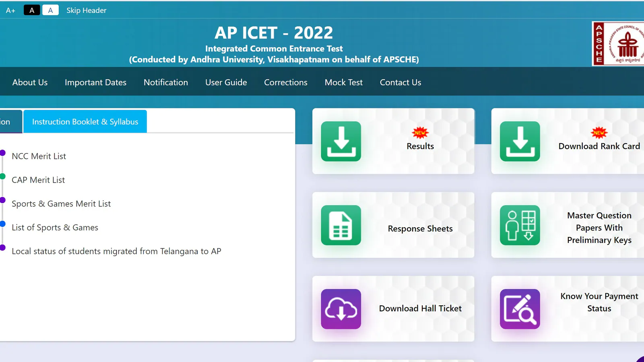Click the purple Download Hall Ticket cloud icon
The image size is (644, 362).
pos(341,309)
